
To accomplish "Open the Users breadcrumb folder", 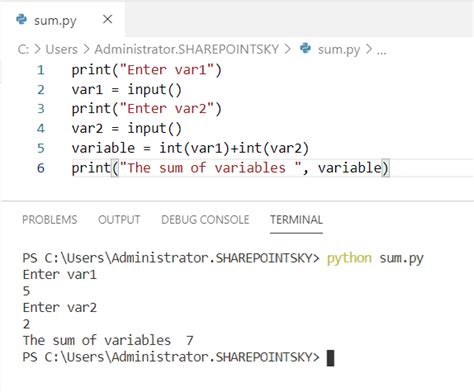I will (61, 49).
